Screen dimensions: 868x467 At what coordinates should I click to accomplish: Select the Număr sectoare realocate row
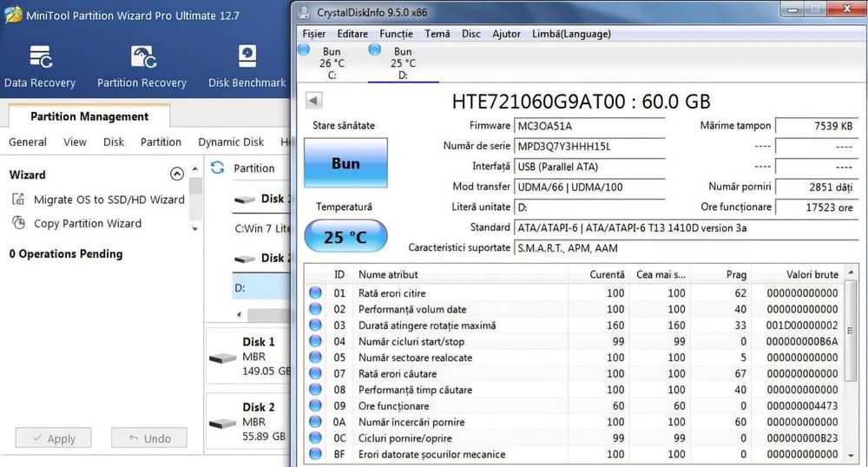tap(574, 358)
